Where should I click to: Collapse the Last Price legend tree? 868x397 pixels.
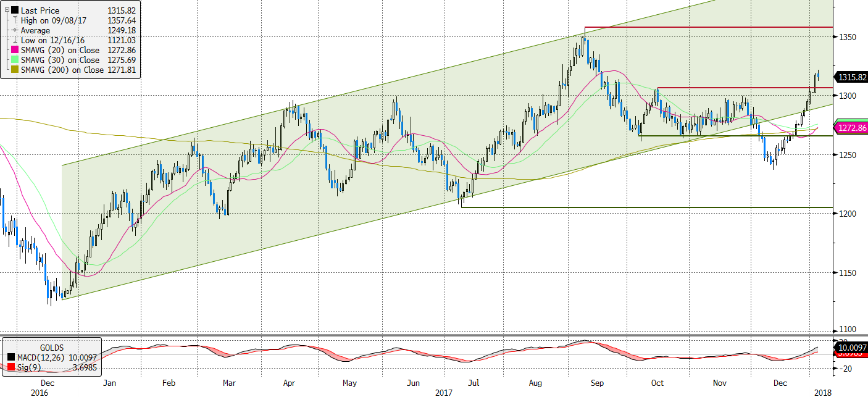click(x=6, y=10)
